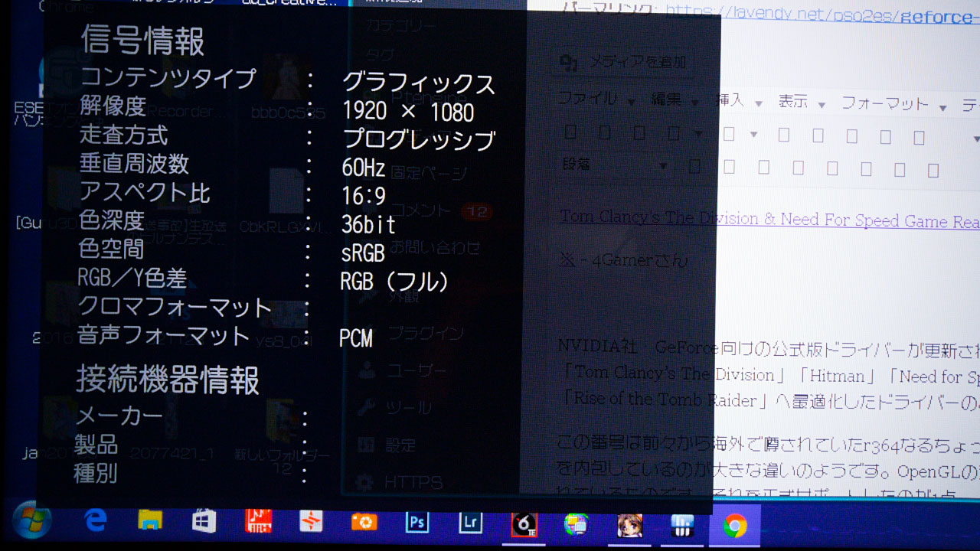Click the 36bit color depth value

[368, 224]
